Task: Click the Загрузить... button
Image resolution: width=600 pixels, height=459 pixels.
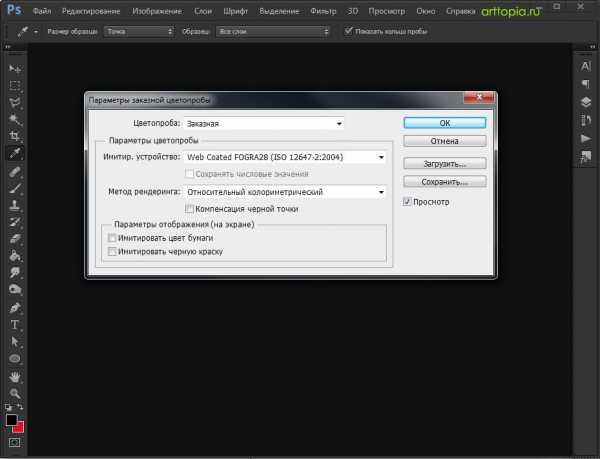Action: 445,164
